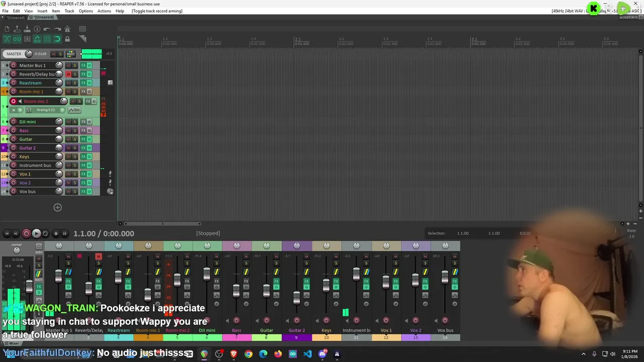
Task: Click the redo arrow in toolbar
Action: [x=57, y=29]
